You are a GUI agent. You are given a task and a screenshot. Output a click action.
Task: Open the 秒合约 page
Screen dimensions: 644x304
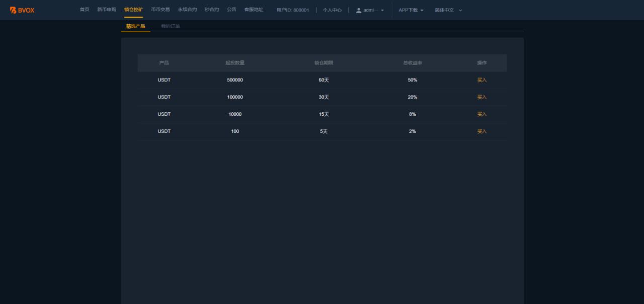pyautogui.click(x=212, y=10)
